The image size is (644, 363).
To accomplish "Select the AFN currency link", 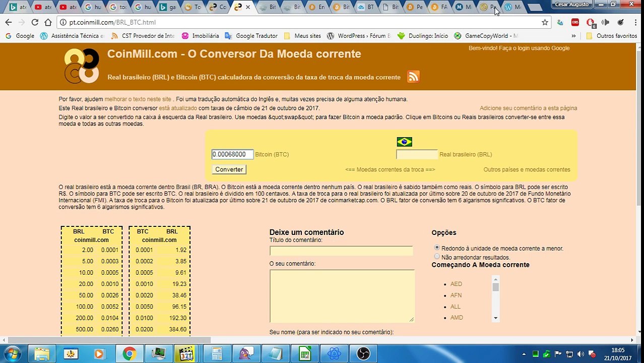I will coord(456,295).
